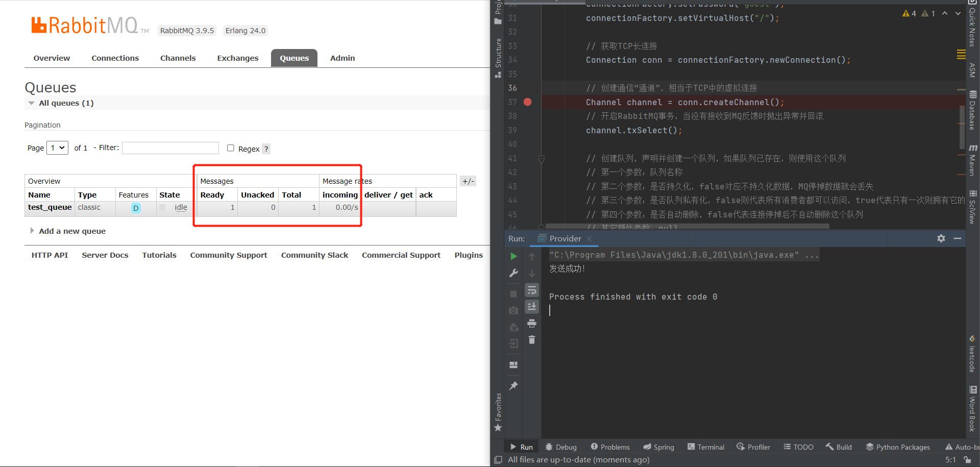Screen dimensions: 980x467
Task: Clear console with the trash icon
Action: pyautogui.click(x=532, y=340)
